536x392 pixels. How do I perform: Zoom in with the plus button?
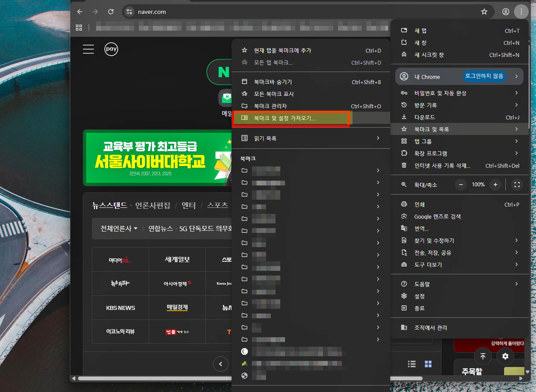tap(495, 185)
